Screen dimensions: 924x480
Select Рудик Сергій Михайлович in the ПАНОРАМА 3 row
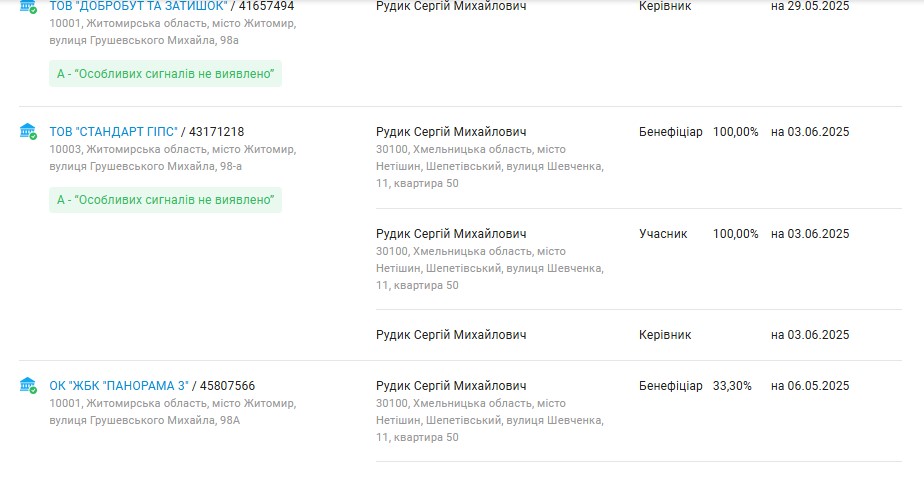tap(451, 386)
